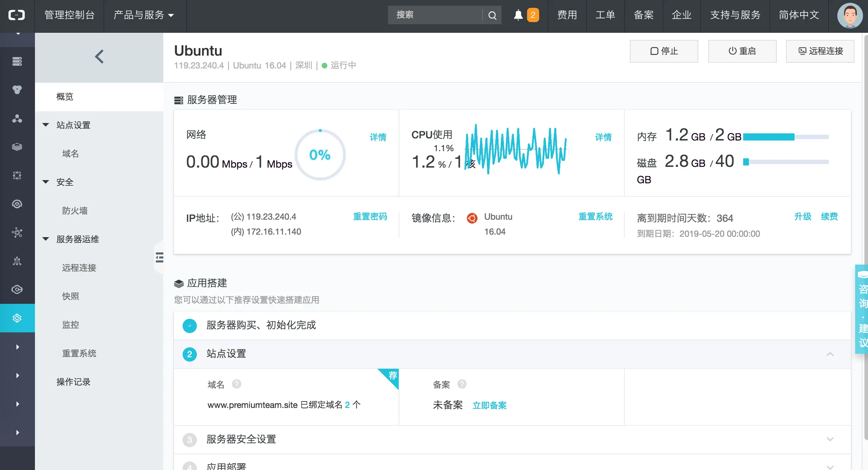This screenshot has height=470, width=868.
Task: Click the sidebar collapse handle icon
Action: coord(159,257)
